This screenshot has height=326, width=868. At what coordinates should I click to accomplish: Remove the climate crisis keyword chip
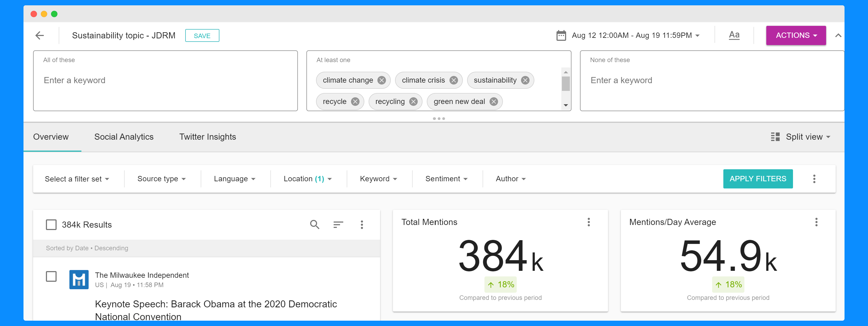click(x=453, y=80)
